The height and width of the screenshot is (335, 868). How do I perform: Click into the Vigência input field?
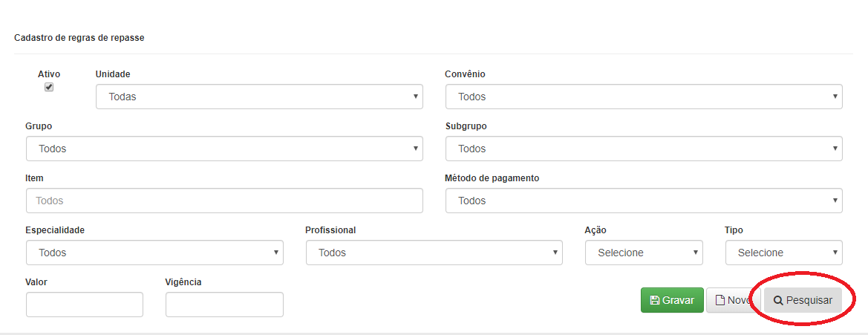pos(224,305)
